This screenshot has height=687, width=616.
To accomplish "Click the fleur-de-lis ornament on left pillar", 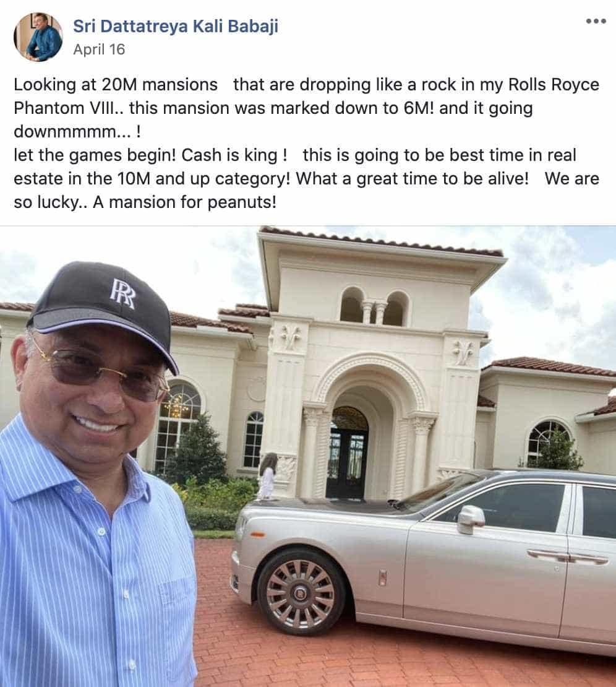I will (x=289, y=338).
